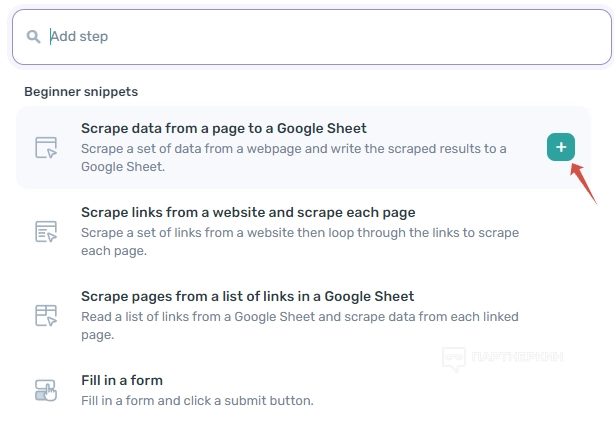Click the "Beginner snippets" section heading

[x=81, y=91]
